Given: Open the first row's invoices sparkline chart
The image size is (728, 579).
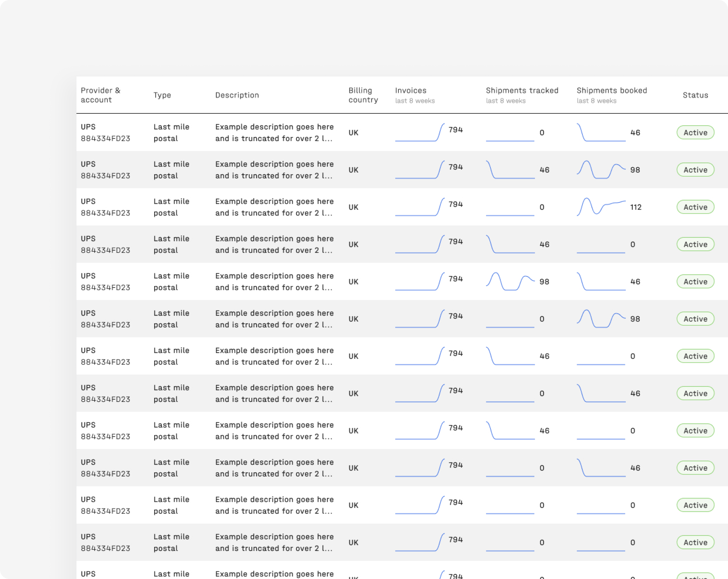Looking at the screenshot, I should click(420, 133).
